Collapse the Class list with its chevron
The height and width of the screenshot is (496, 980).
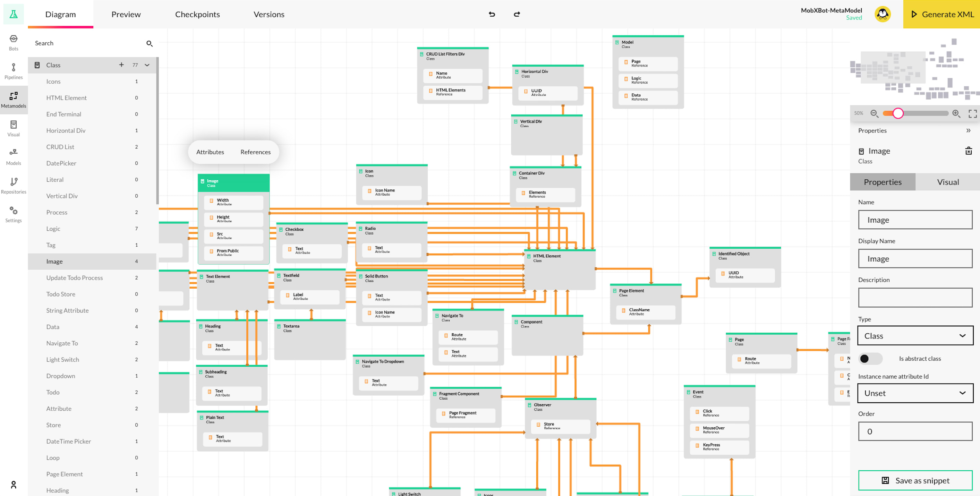(147, 65)
